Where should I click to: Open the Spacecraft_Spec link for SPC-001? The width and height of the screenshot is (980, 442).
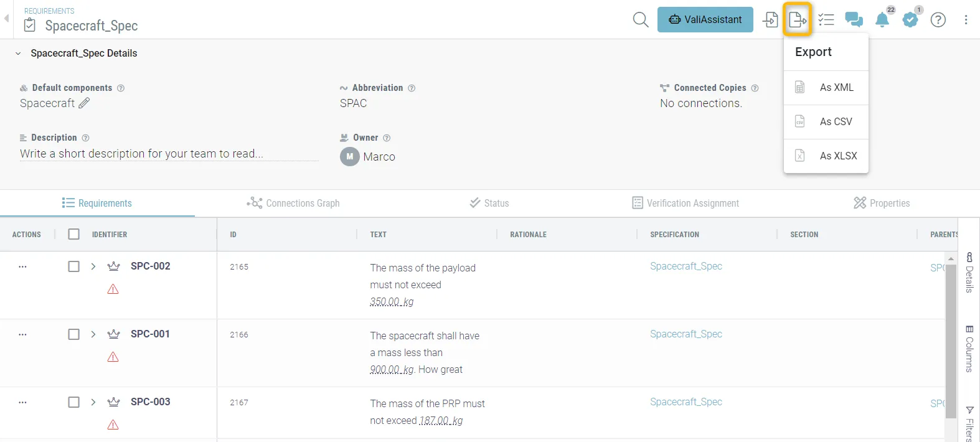[686, 334]
